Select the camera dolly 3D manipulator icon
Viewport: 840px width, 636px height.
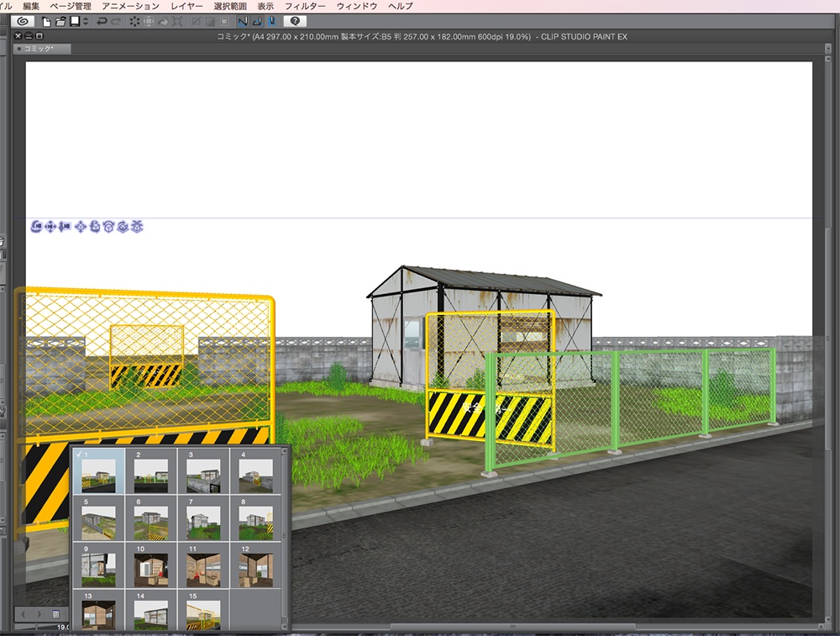[x=65, y=227]
